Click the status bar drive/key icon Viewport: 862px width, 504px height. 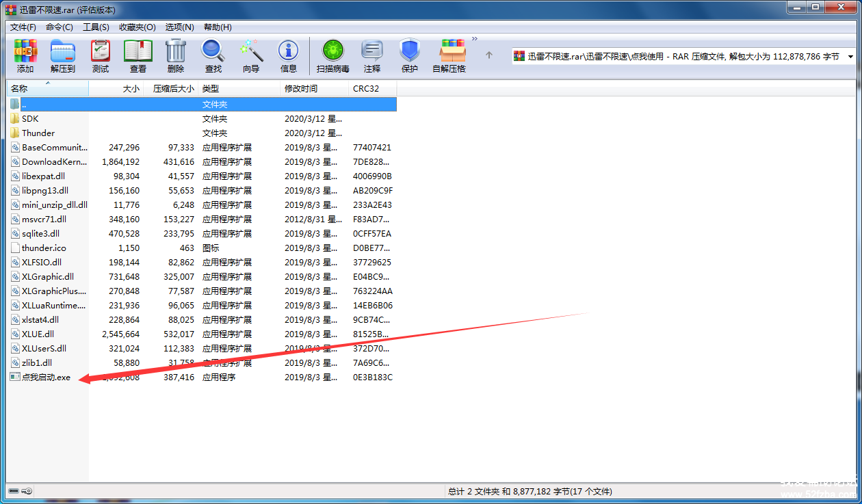tap(19, 491)
